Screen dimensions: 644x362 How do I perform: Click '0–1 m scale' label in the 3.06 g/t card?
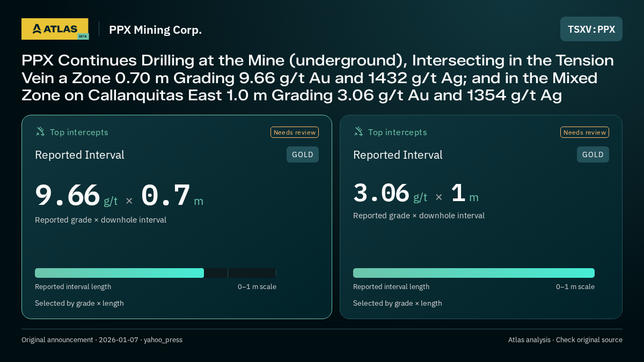(x=575, y=287)
